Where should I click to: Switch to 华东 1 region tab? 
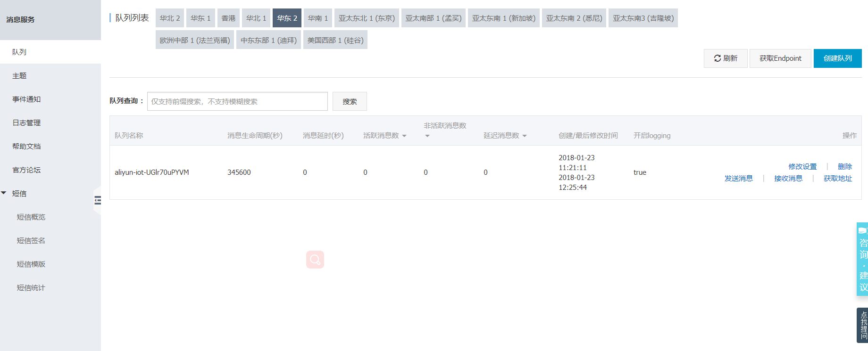[200, 18]
